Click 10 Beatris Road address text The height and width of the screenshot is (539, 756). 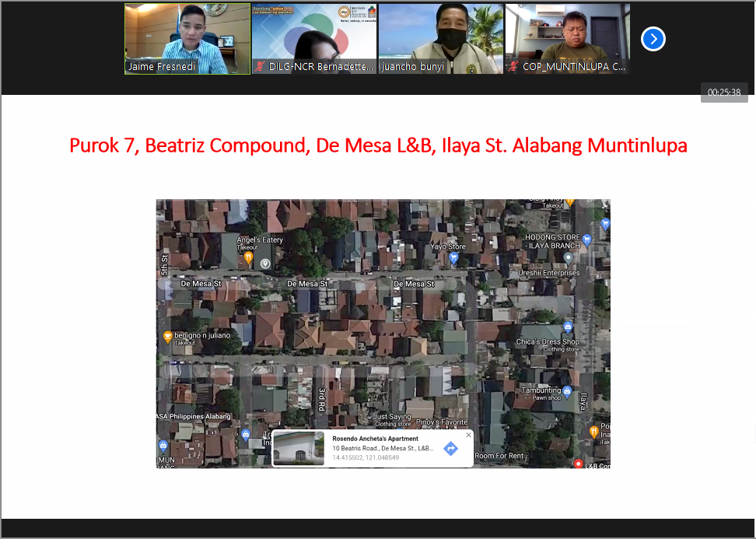tap(383, 448)
